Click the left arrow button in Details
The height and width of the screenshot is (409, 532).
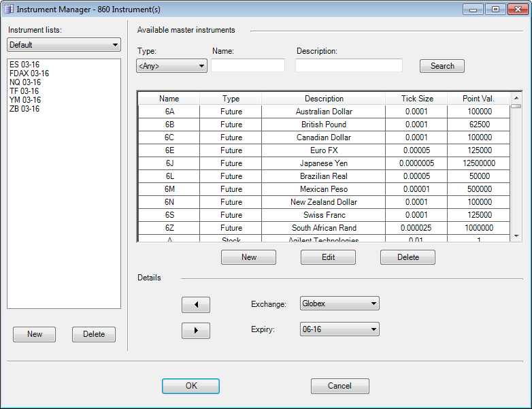[x=196, y=305]
